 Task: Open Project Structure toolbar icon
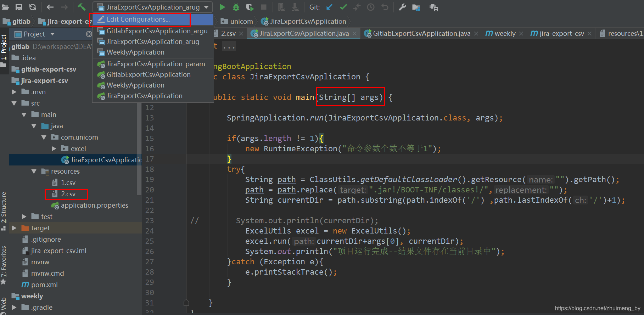416,7
